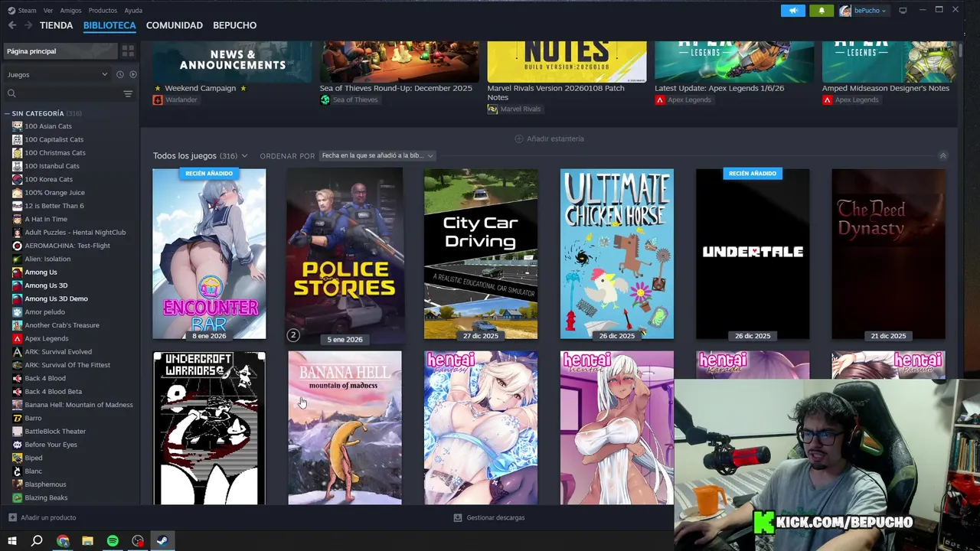The image size is (980, 551).
Task: Open the City Car Driving cover
Action: pyautogui.click(x=481, y=254)
